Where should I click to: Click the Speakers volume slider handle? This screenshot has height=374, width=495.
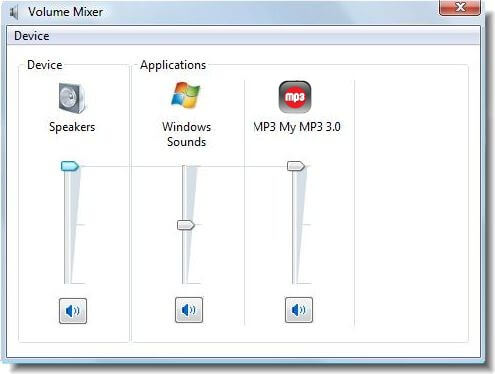pyautogui.click(x=70, y=166)
